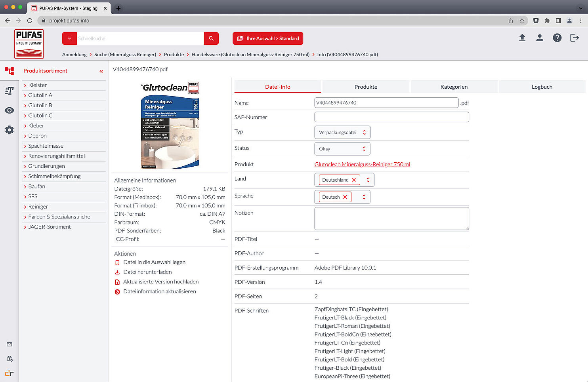Open Glutoclean Mineralguss-Reiniger 750 ml product link
This screenshot has width=588, height=382.
coord(362,164)
